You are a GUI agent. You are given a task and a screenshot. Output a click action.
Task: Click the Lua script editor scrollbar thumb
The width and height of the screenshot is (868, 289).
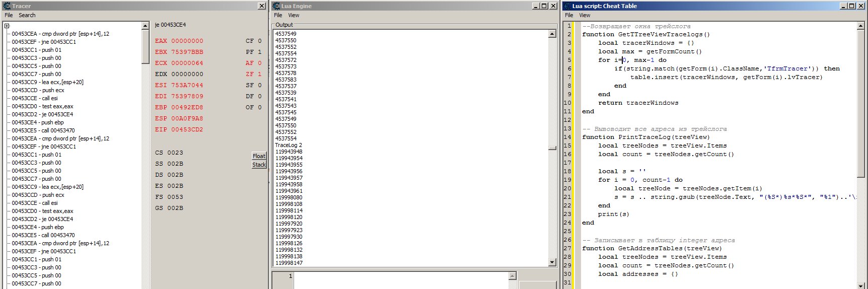pos(860,103)
